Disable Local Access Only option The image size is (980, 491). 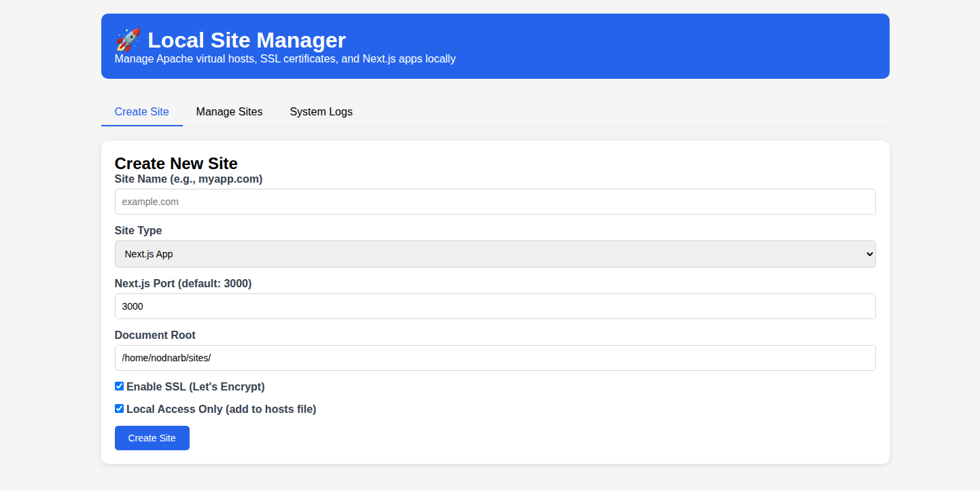119,408
